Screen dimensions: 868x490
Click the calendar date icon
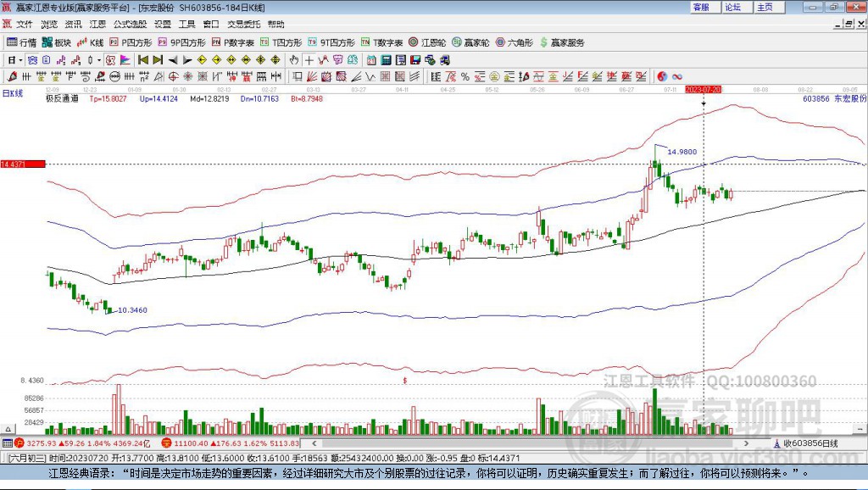[x=371, y=60]
